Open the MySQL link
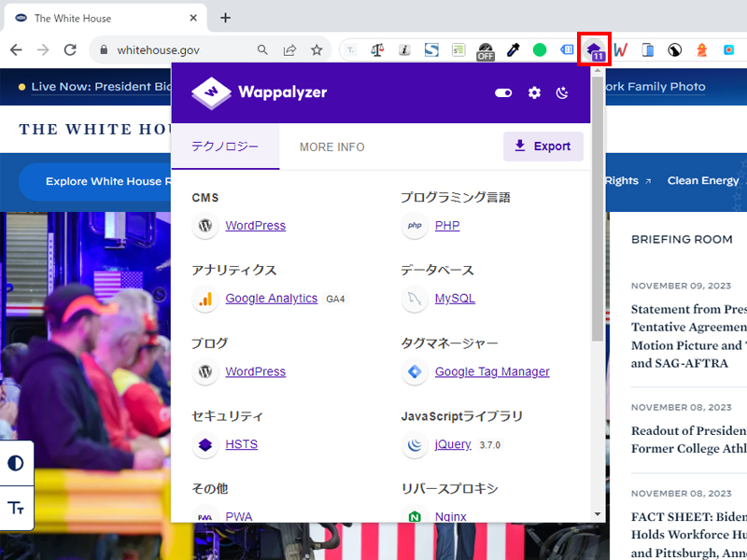 [x=455, y=298]
